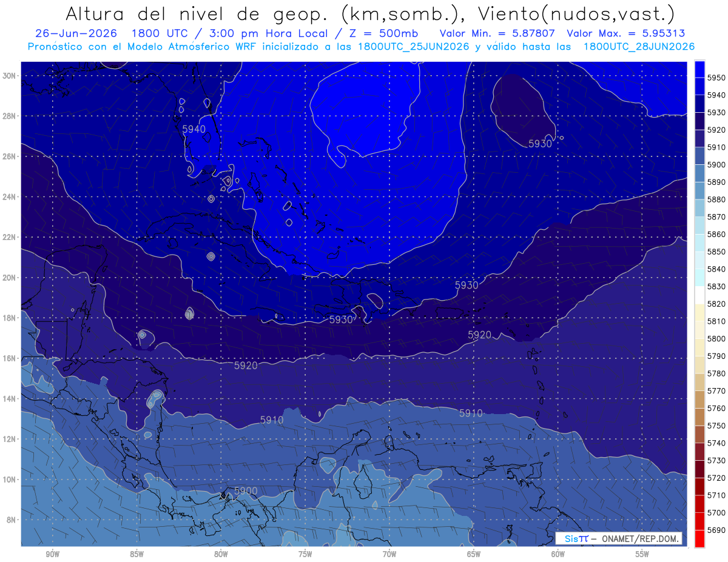This screenshot has height=562, width=728.
Task: Click the '12N' latitude axis label
Action: [x=10, y=439]
